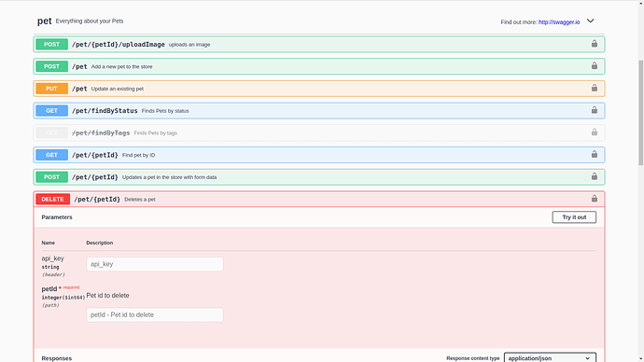This screenshot has height=362, width=644.
Task: Click the Parameters section heading
Action: [x=57, y=217]
